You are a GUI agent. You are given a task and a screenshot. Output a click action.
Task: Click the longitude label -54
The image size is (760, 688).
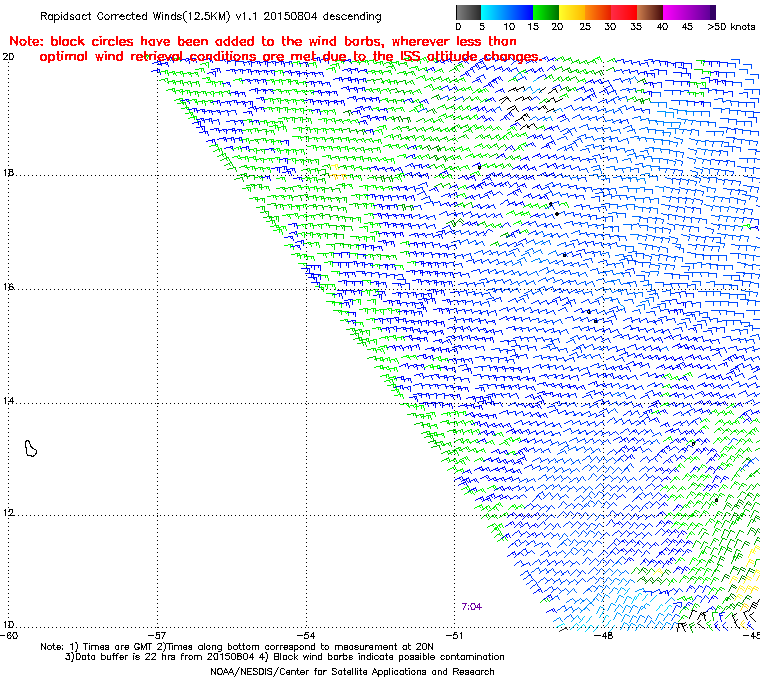(x=306, y=635)
